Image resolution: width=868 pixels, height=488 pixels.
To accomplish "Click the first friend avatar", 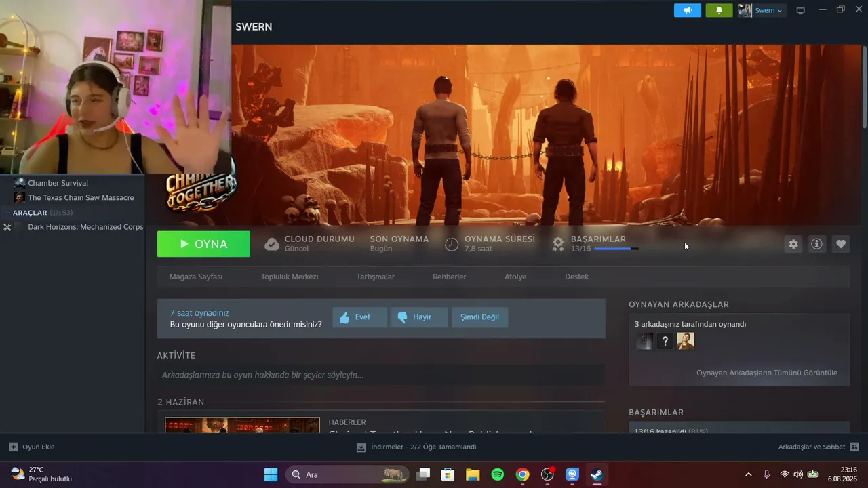I will tap(644, 341).
